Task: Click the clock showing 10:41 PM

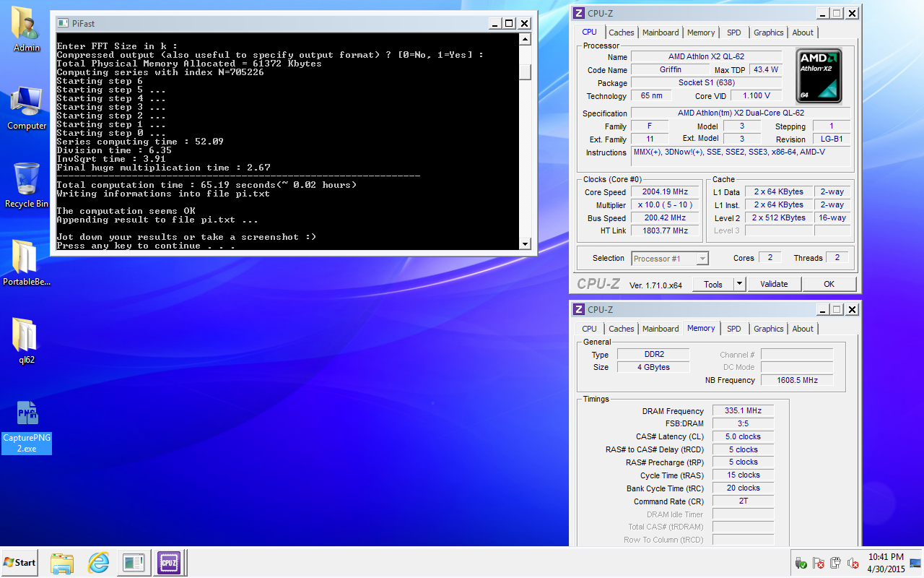Action: pyautogui.click(x=886, y=563)
